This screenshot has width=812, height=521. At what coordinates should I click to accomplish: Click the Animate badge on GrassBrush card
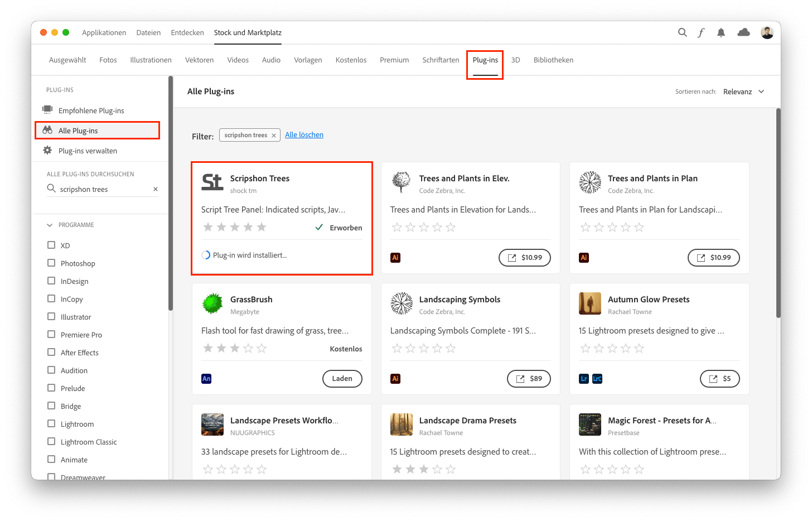point(206,379)
